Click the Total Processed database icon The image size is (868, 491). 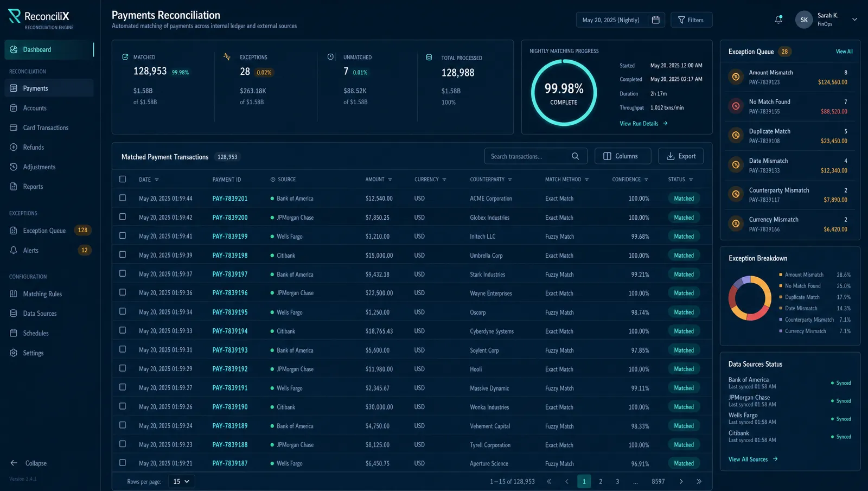pos(429,57)
